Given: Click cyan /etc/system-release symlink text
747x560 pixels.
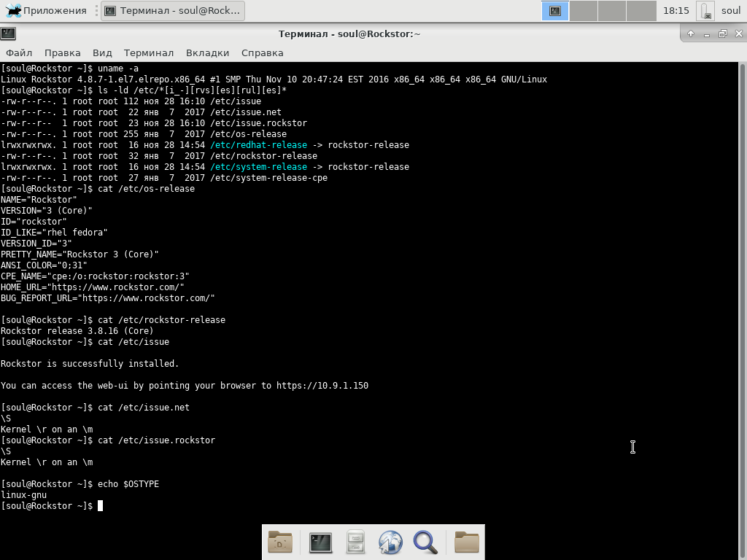Looking at the screenshot, I should click(259, 167).
